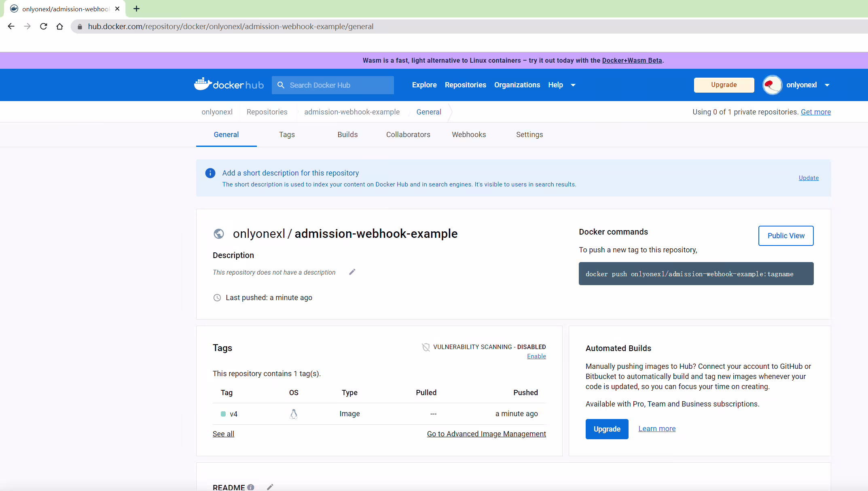
Task: Click the General breadcrumb
Action: (429, 112)
